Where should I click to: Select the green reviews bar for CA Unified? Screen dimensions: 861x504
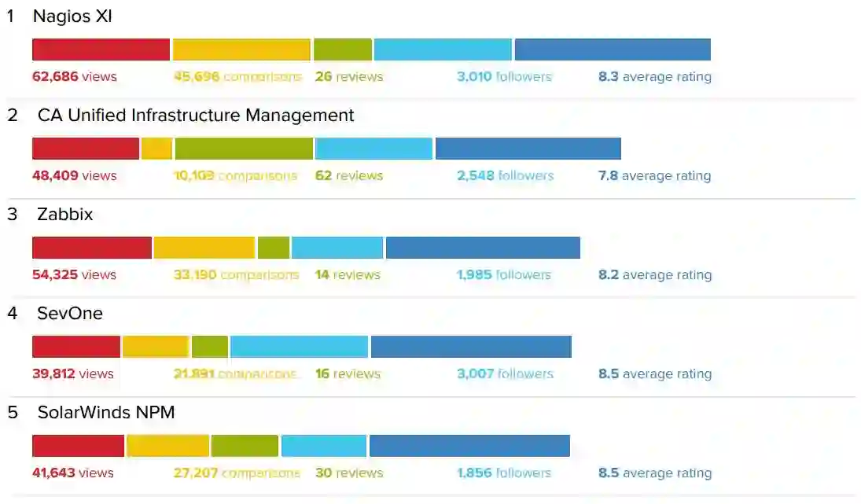(244, 149)
